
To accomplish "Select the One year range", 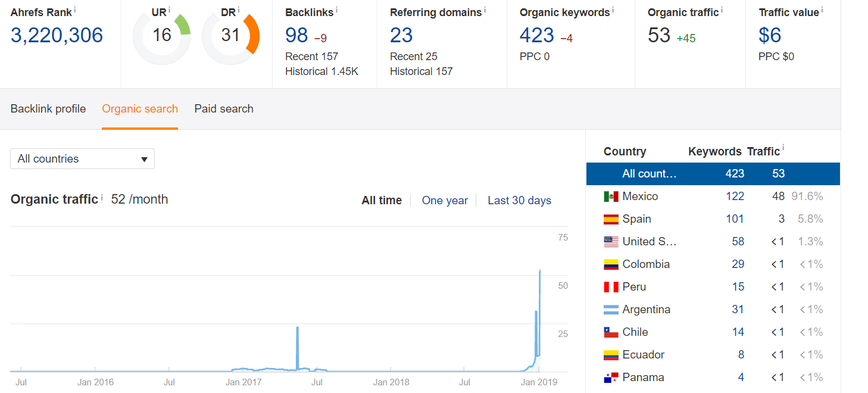I will click(x=445, y=201).
